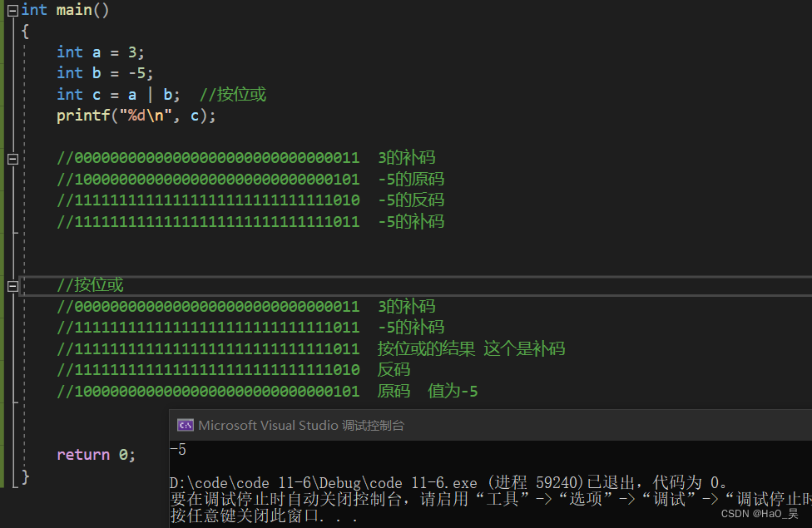
Task: Click the 'int main()' declaration
Action: pyautogui.click(x=65, y=10)
